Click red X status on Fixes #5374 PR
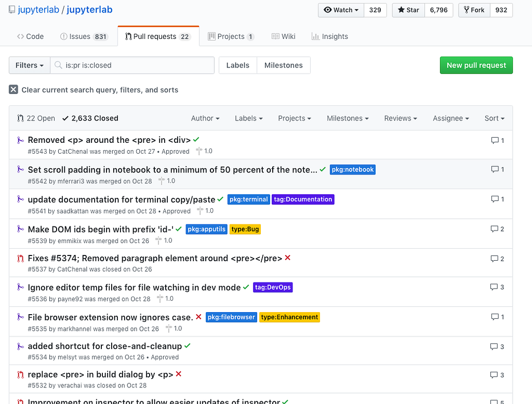The image size is (532, 404). tap(288, 258)
